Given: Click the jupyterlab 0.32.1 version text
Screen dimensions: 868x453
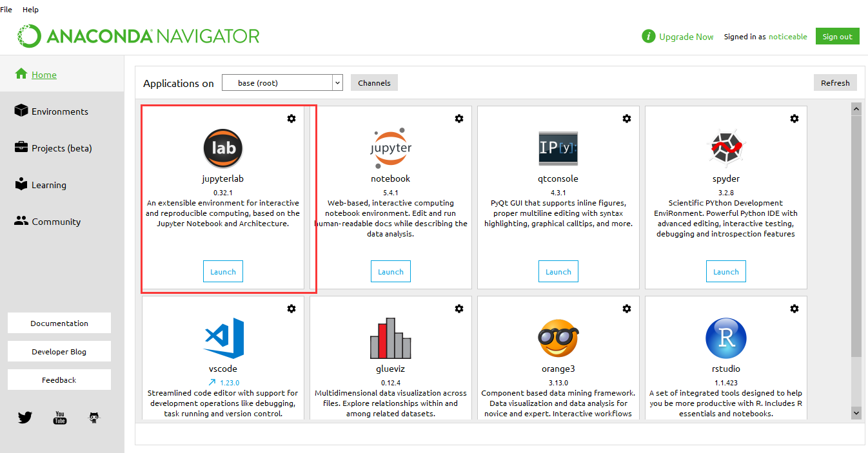Looking at the screenshot, I should pos(223,192).
